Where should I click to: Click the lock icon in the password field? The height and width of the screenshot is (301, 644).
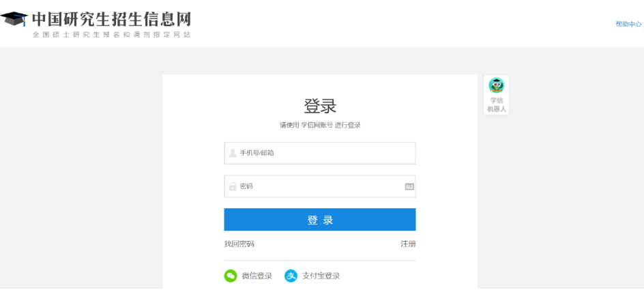point(233,186)
